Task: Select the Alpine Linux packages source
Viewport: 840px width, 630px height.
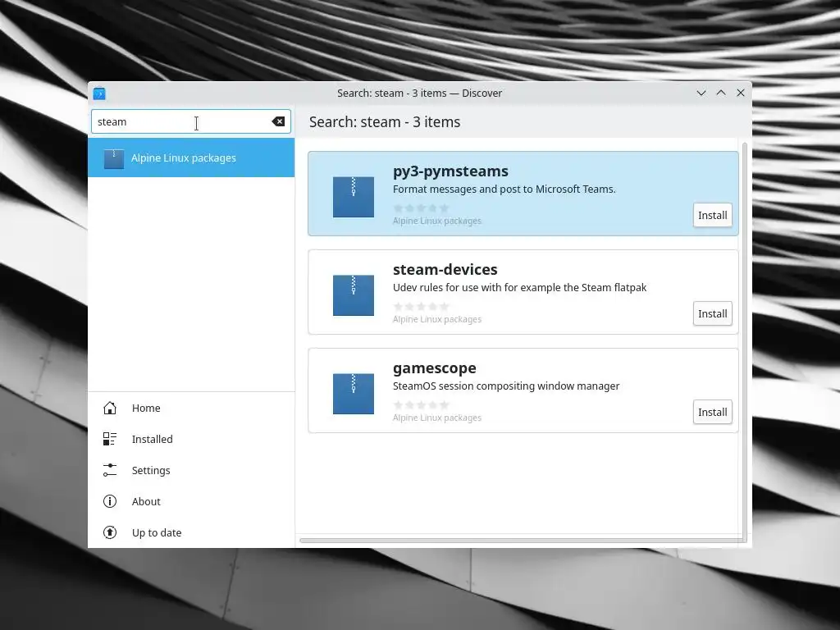Action: 191,158
